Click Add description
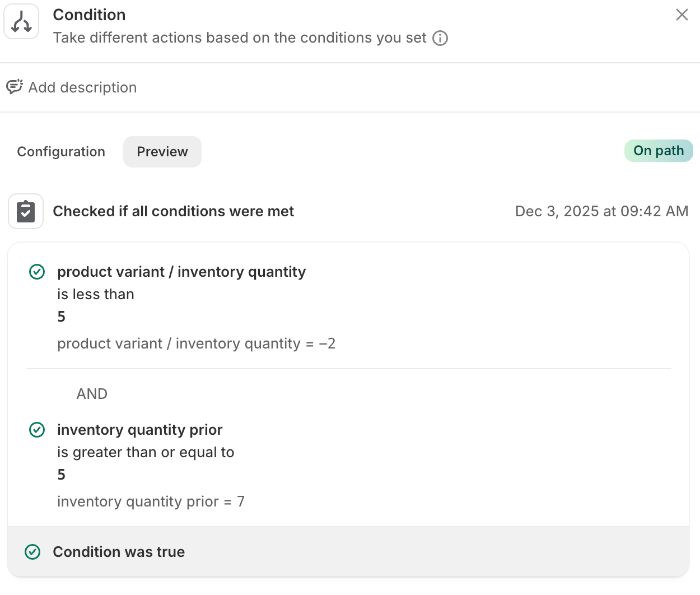The width and height of the screenshot is (700, 595). pos(83,87)
